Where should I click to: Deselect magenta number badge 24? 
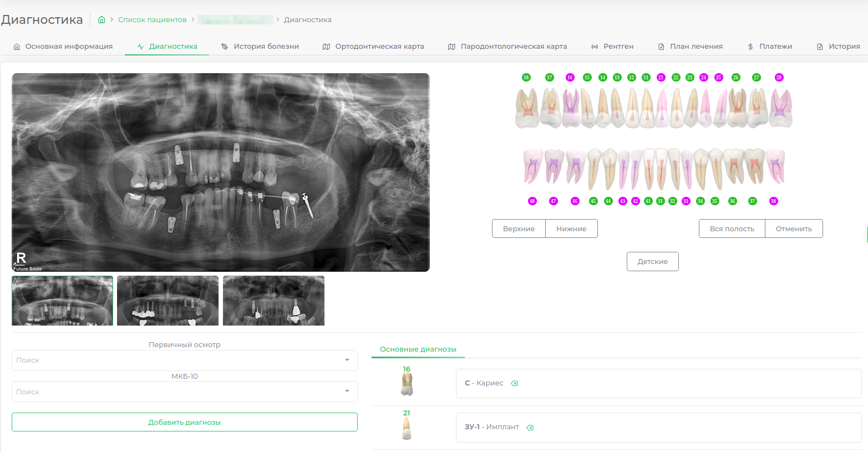704,78
